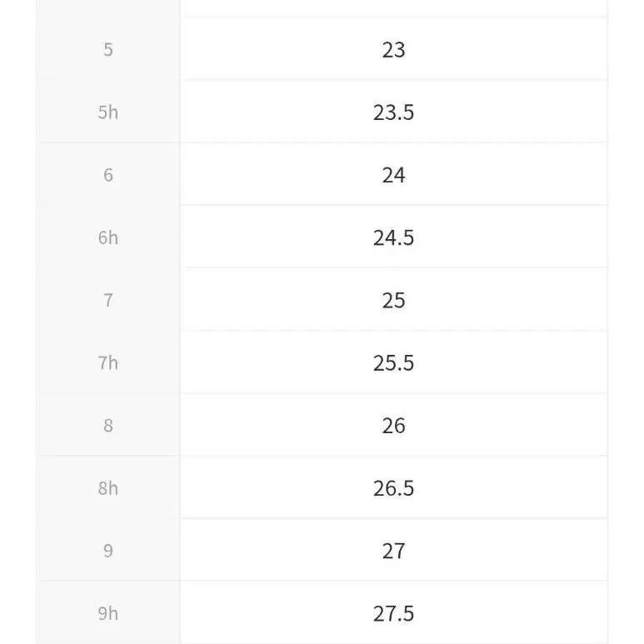Select the 25 value cell
This screenshot has width=644, height=644.
coord(393,300)
